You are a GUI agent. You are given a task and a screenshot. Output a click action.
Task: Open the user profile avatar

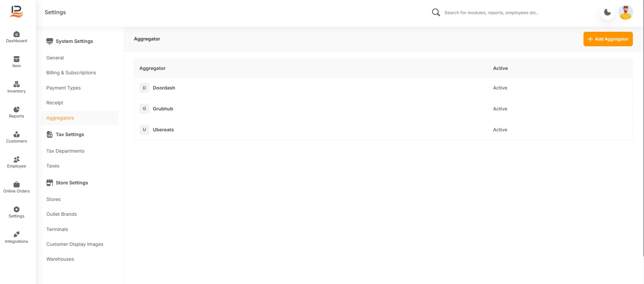625,12
